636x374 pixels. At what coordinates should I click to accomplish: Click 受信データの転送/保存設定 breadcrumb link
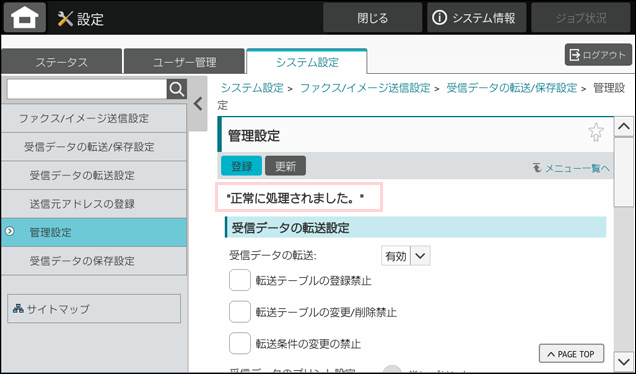click(511, 88)
